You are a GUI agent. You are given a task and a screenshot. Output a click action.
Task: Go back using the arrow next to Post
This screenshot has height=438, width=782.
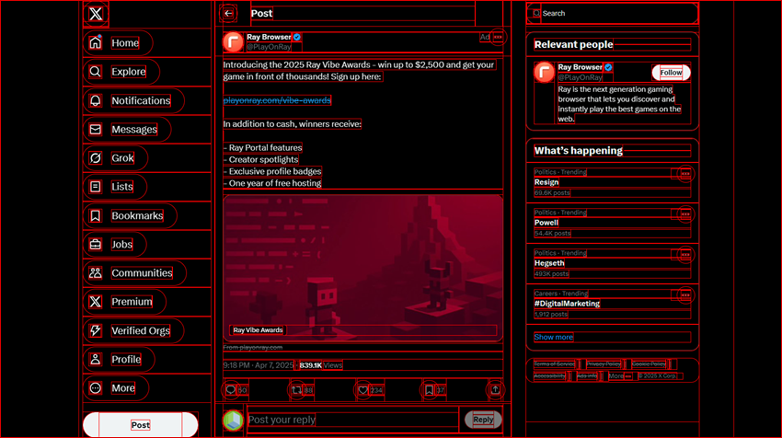click(x=229, y=14)
